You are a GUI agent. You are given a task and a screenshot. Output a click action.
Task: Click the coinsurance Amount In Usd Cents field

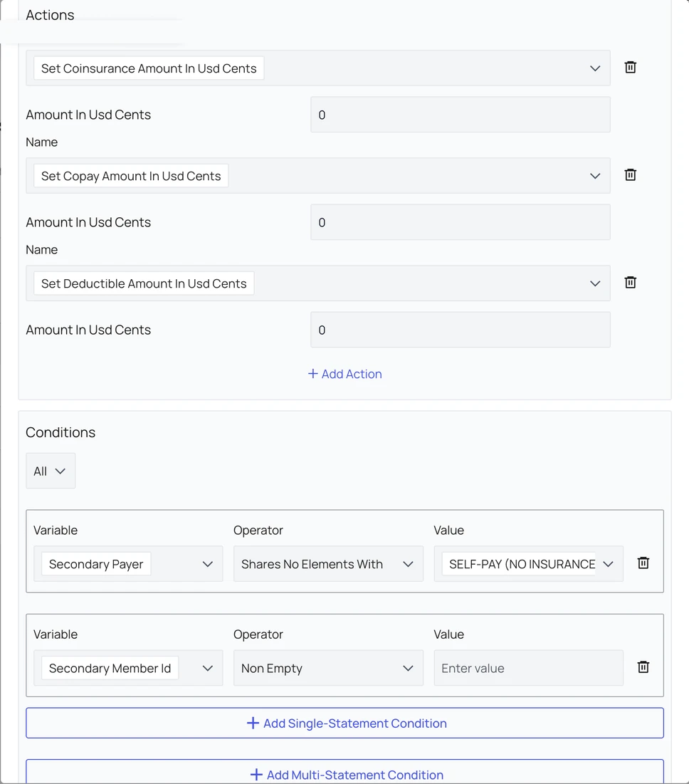(461, 115)
